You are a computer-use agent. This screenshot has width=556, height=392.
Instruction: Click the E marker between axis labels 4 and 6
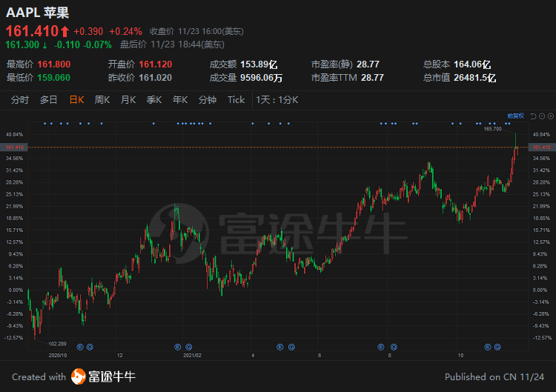(280, 347)
